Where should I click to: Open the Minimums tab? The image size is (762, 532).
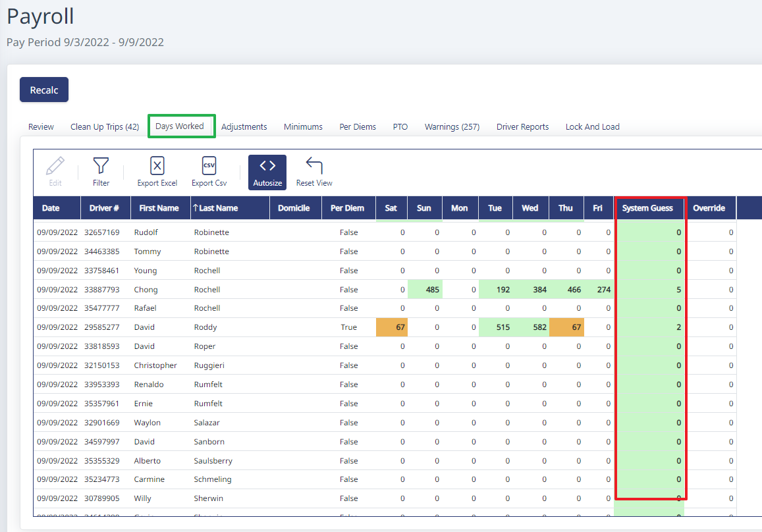click(303, 127)
